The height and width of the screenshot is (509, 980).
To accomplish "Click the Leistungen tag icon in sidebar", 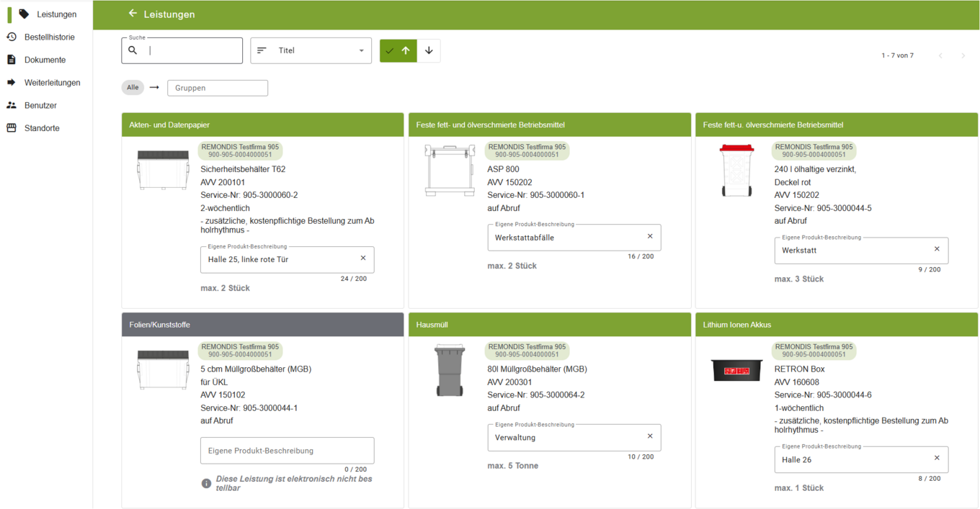I will [24, 14].
